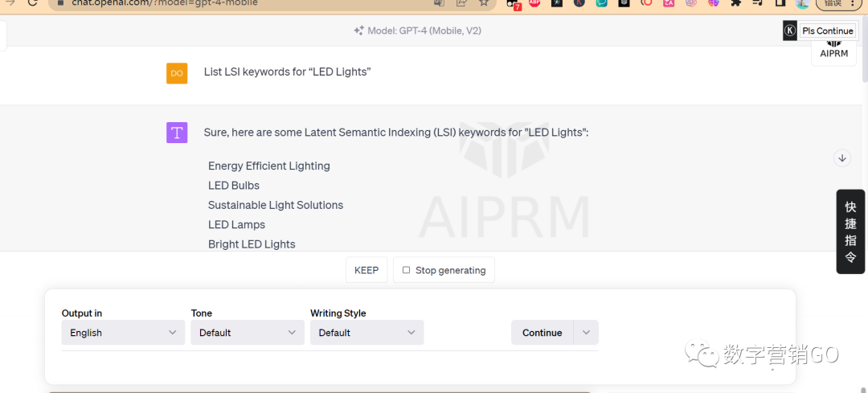Click the Bright LED Lights keyword
The width and height of the screenshot is (868, 393).
(252, 244)
